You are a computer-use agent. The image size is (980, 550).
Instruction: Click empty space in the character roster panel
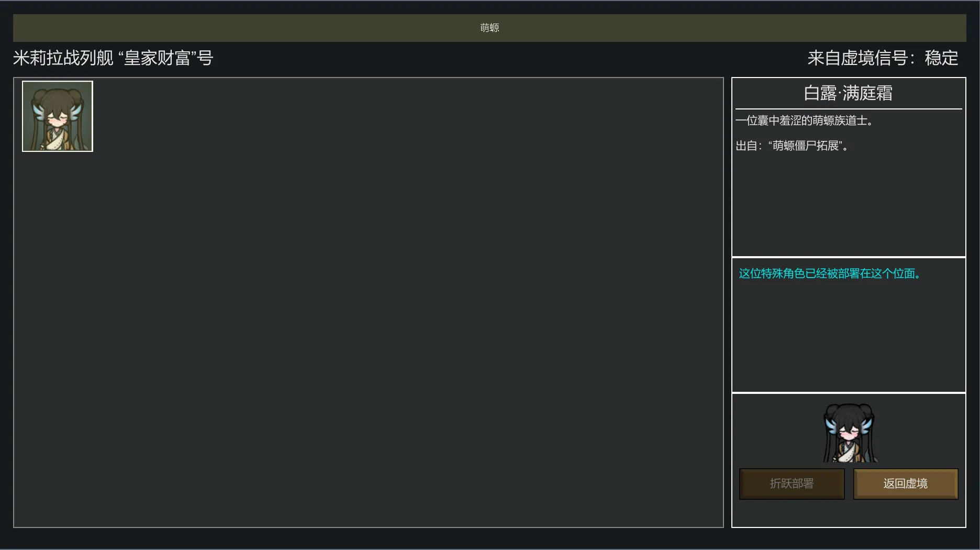tap(366, 314)
